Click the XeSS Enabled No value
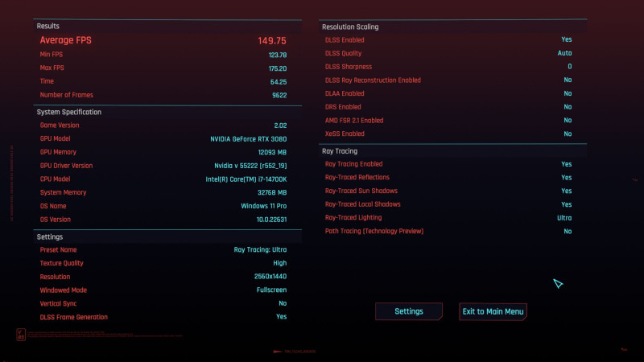Screen dimensions: 644x362 coord(568,134)
